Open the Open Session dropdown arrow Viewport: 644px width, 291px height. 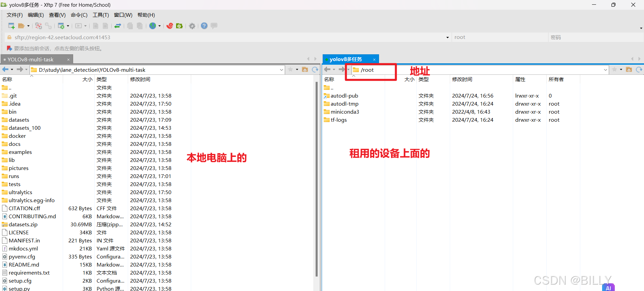tap(28, 26)
